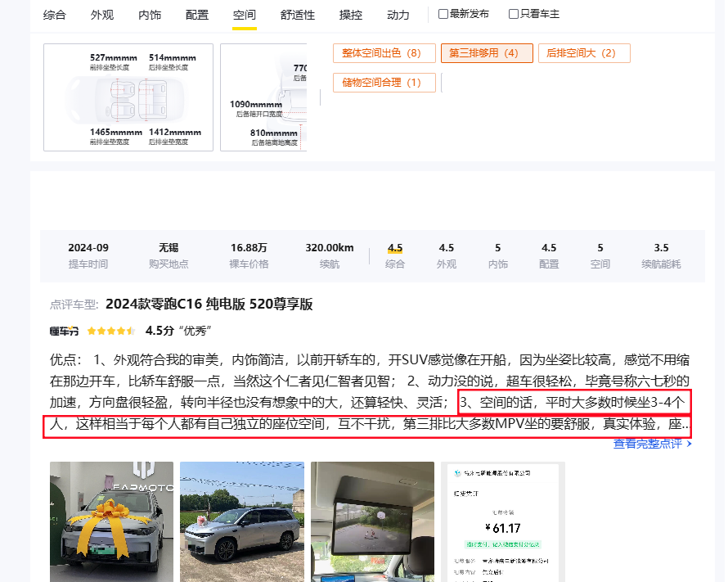Click the 5 内饰 score
The width and height of the screenshot is (728, 582).
click(497, 248)
